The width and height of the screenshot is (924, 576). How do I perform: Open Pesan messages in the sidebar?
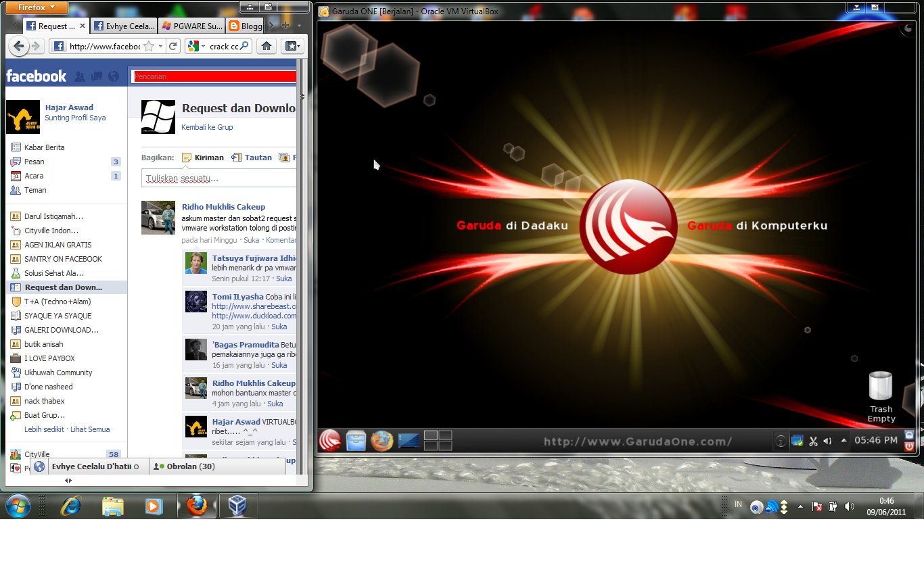pos(66,162)
